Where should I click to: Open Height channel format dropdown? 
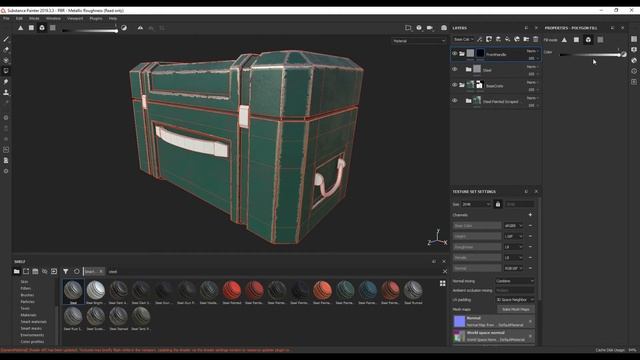click(513, 236)
